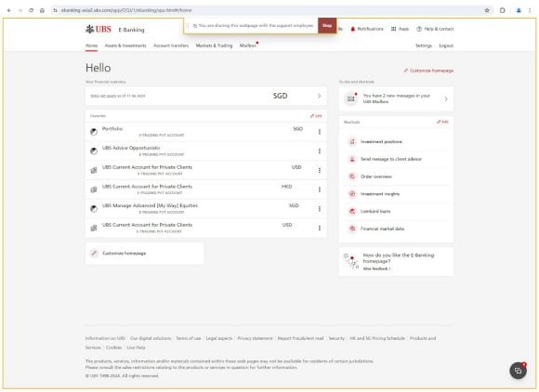Expand the total net assets chevron

coord(319,96)
